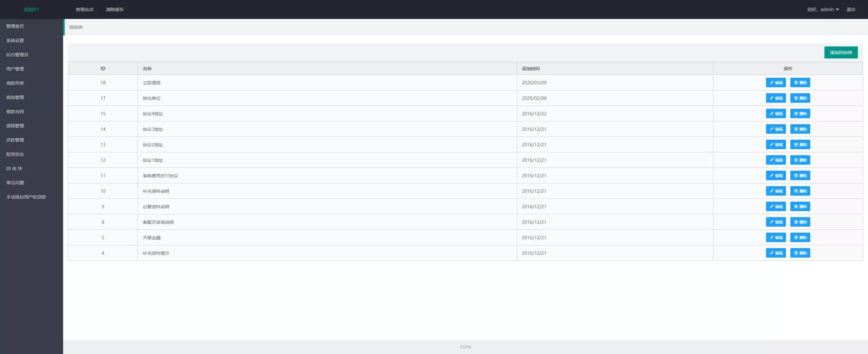Image resolution: width=868 pixels, height=354 pixels.
Task: Delete the 补充资料说明 entry
Action: [800, 191]
